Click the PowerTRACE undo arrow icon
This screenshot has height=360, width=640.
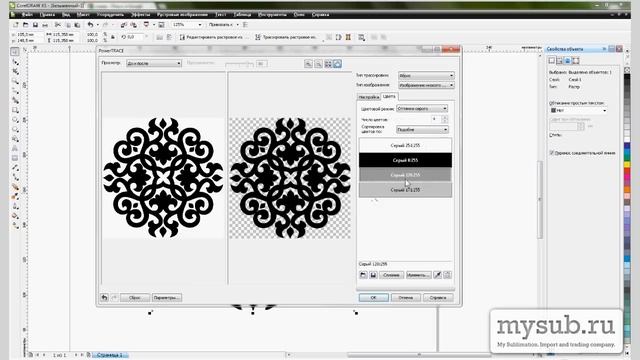104,298
